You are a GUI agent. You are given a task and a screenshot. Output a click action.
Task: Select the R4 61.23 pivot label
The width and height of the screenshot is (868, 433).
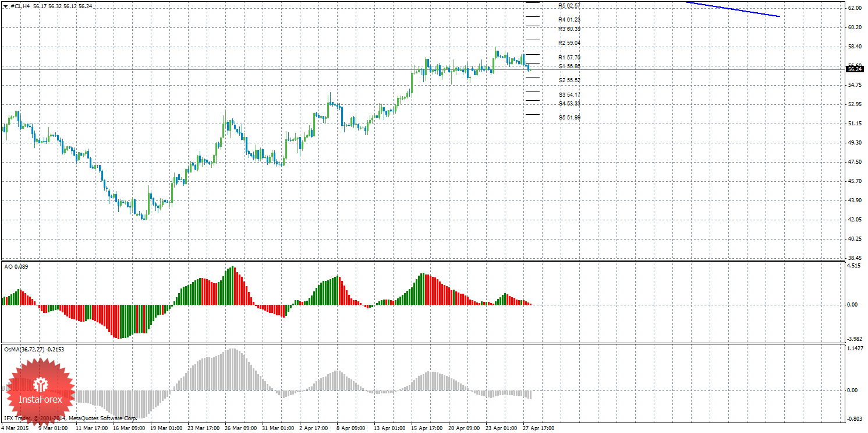coord(569,20)
